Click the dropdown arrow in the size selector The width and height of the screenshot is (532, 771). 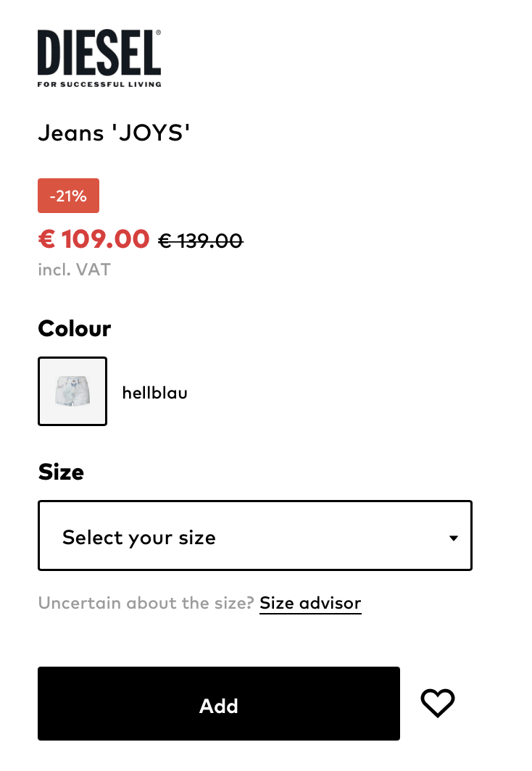point(453,538)
